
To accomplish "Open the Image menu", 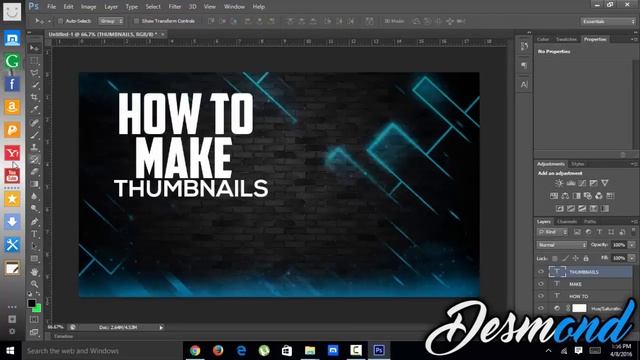I will [88, 7].
